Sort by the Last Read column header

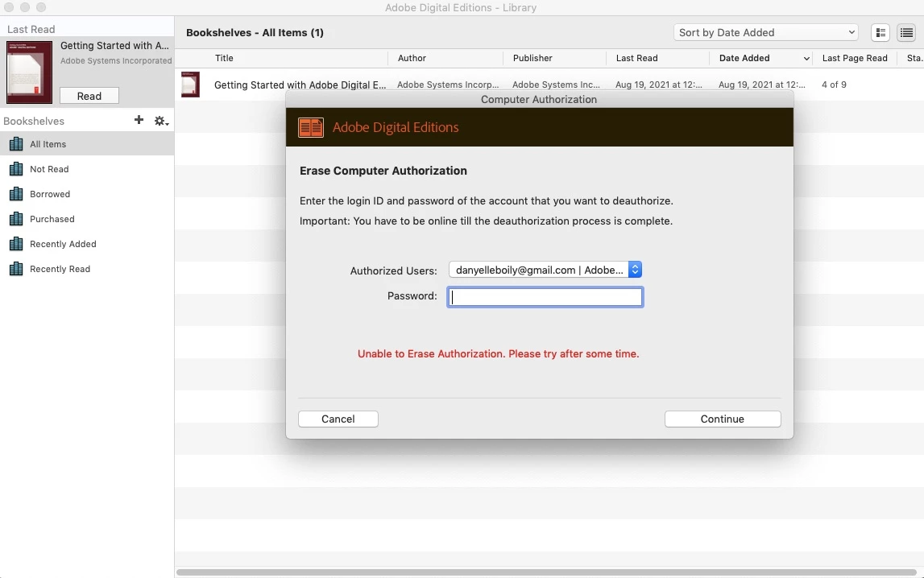click(x=637, y=58)
